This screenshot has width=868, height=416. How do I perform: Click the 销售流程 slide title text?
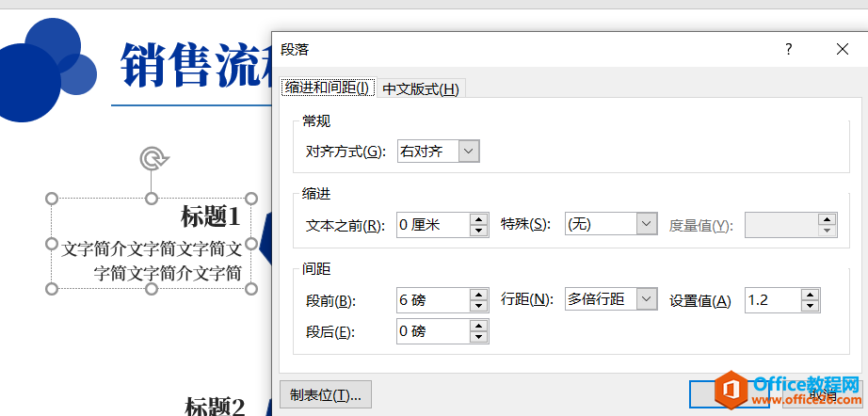(x=197, y=65)
